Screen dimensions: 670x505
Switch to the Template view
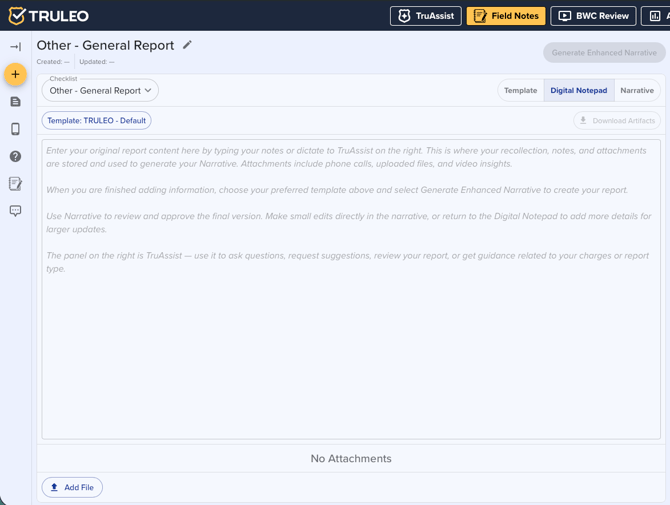[x=520, y=90]
